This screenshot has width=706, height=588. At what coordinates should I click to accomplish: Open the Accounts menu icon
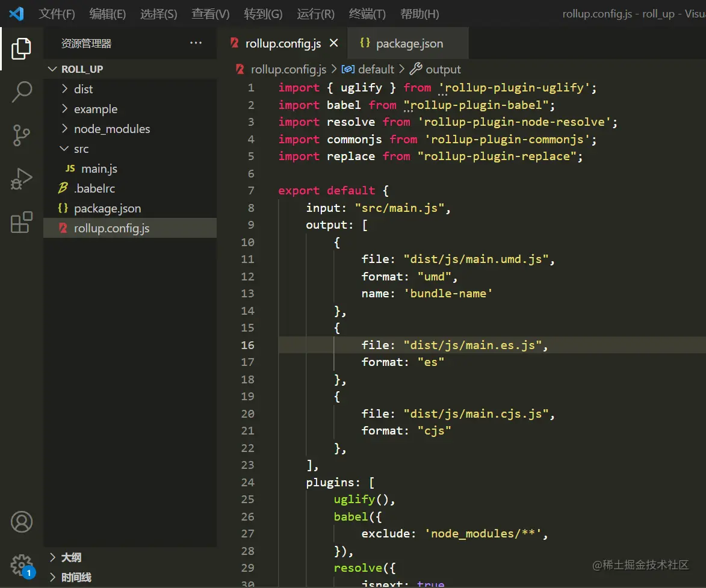21,522
